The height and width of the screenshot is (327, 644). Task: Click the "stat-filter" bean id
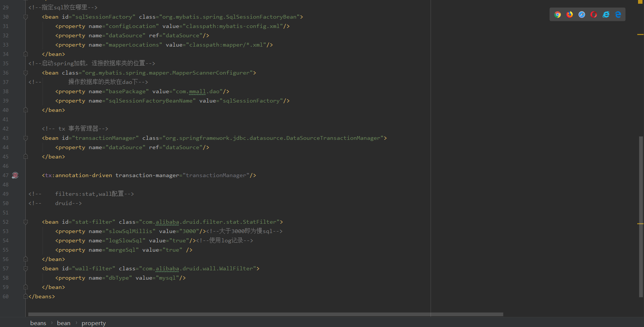pos(94,222)
